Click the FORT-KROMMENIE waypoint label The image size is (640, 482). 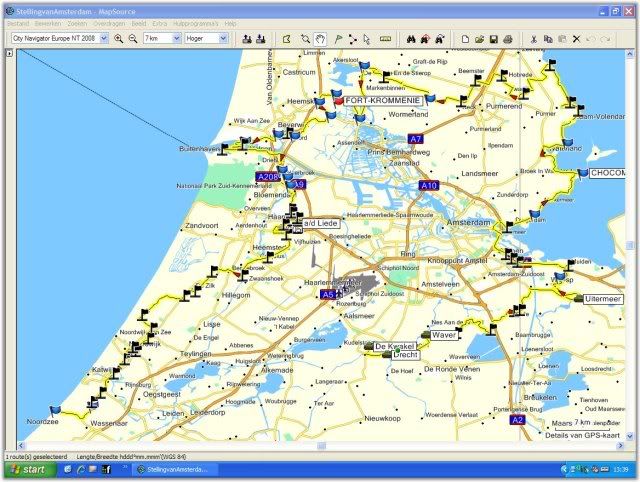(x=382, y=100)
